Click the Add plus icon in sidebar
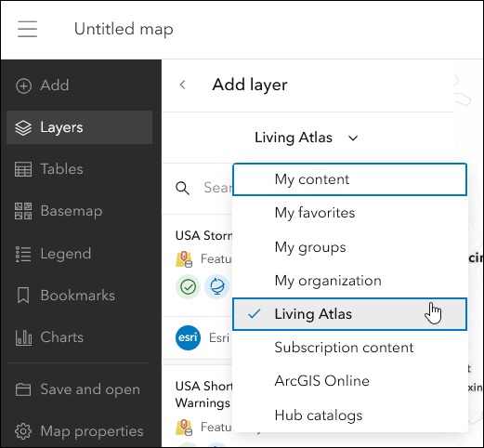 (23, 86)
